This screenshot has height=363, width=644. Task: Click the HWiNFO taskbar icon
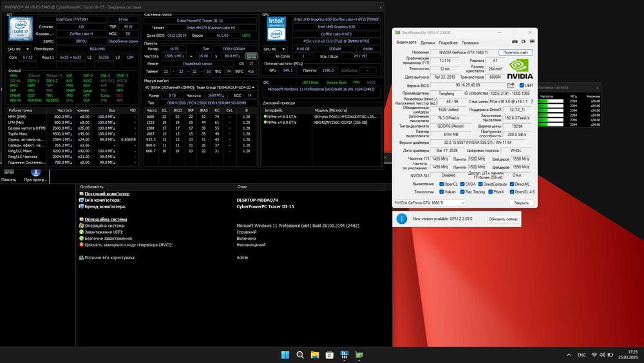(x=344, y=355)
